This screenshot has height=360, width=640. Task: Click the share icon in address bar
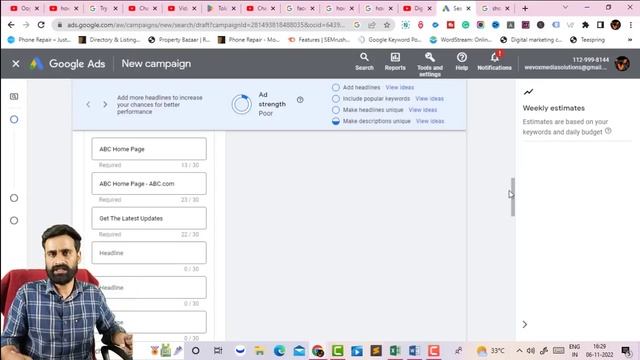tap(372, 25)
